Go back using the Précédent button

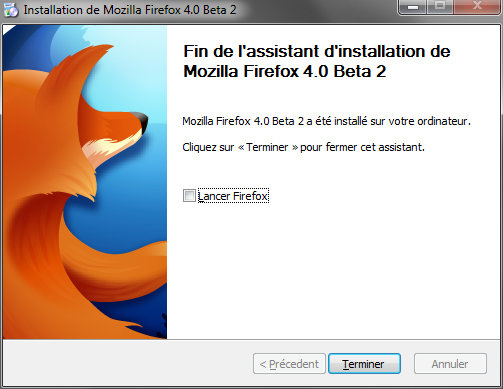(289, 364)
